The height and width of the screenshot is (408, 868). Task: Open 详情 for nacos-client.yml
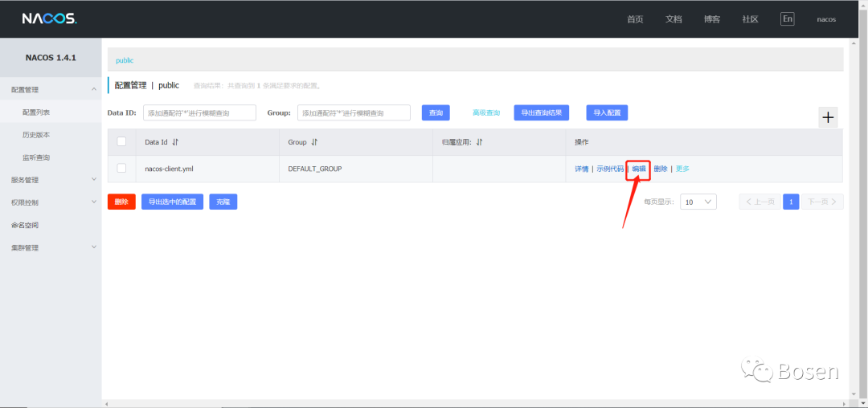(582, 169)
